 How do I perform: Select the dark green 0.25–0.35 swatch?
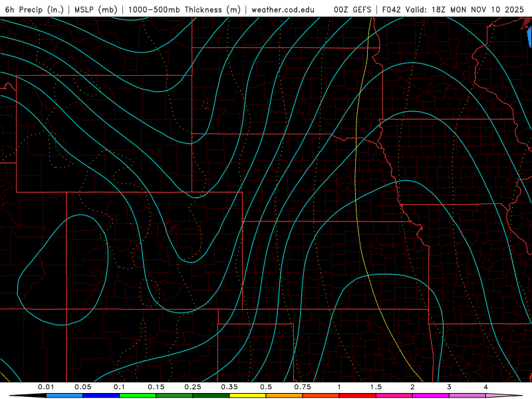(211, 396)
